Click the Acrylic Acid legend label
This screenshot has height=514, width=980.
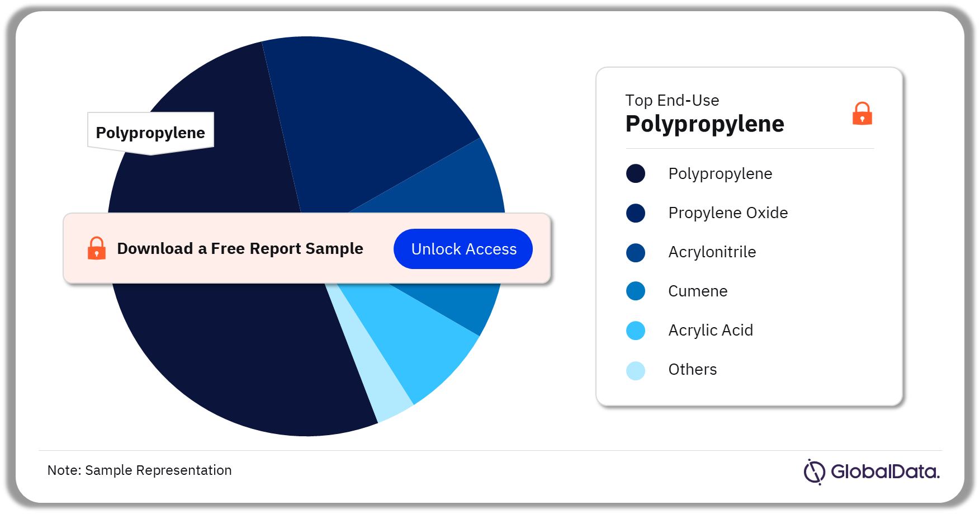(711, 330)
